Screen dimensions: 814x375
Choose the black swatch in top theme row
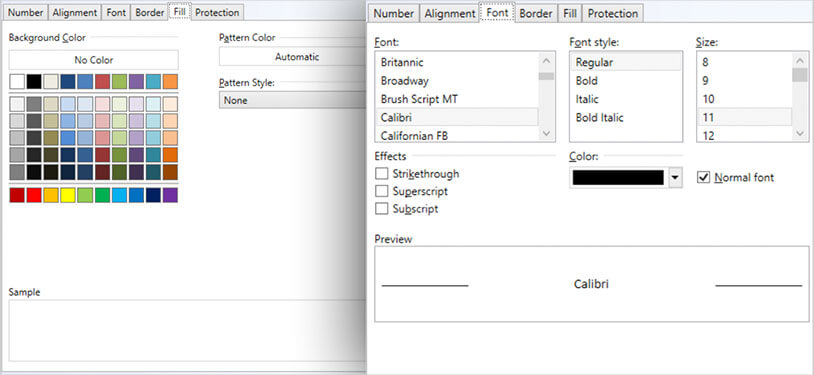click(x=34, y=82)
